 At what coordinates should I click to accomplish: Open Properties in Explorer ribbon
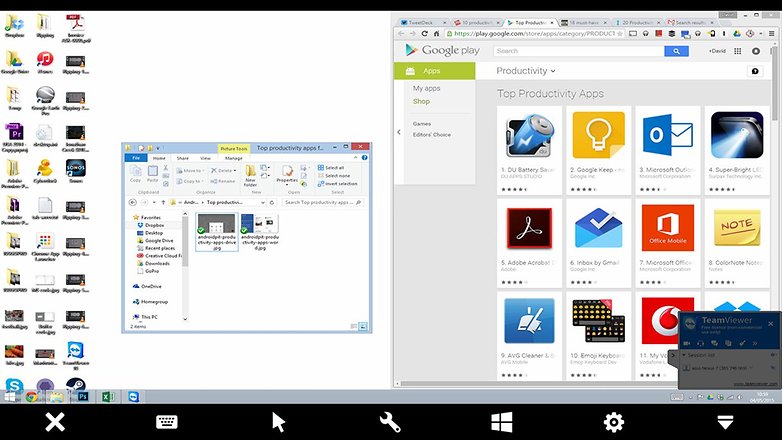(287, 175)
